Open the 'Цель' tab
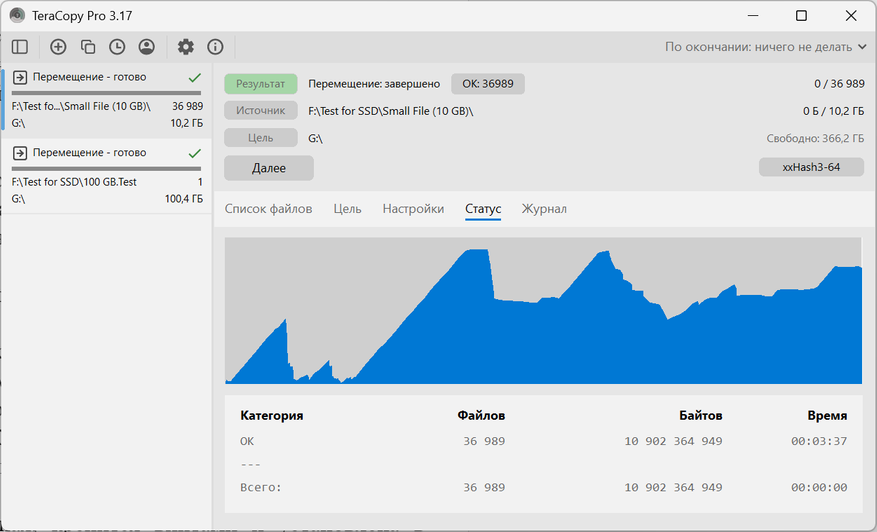Viewport: 877px width, 532px height. coord(347,209)
